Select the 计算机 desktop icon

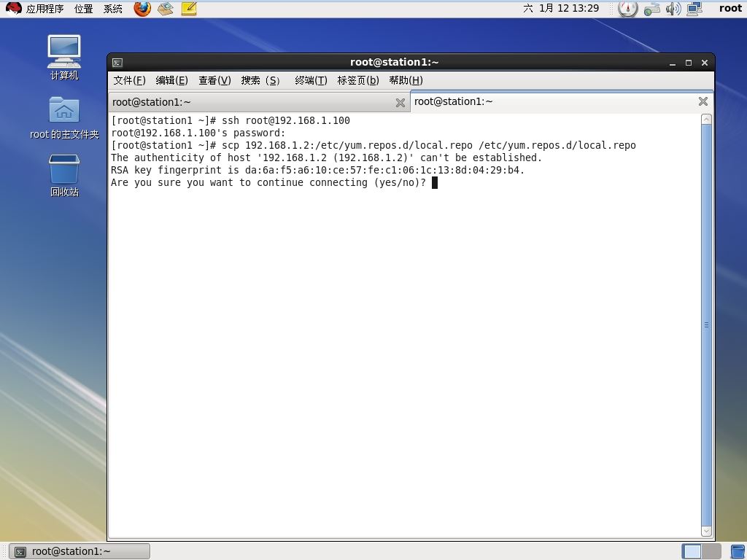(64, 57)
